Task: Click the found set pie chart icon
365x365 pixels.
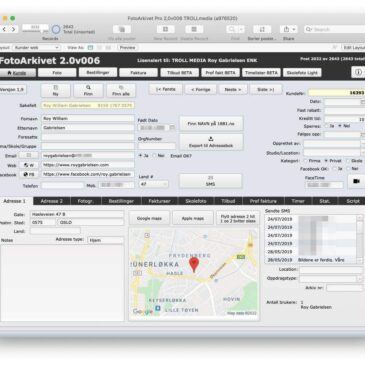Action: click(x=56, y=29)
